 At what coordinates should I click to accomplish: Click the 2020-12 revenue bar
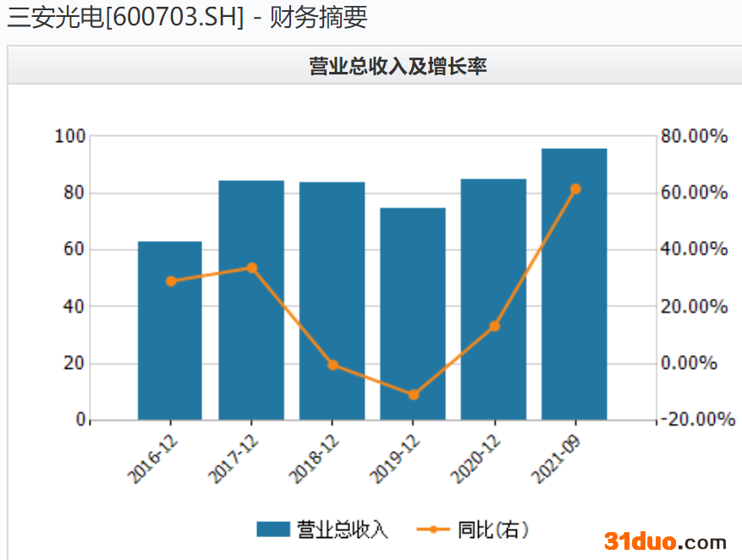coord(493,299)
